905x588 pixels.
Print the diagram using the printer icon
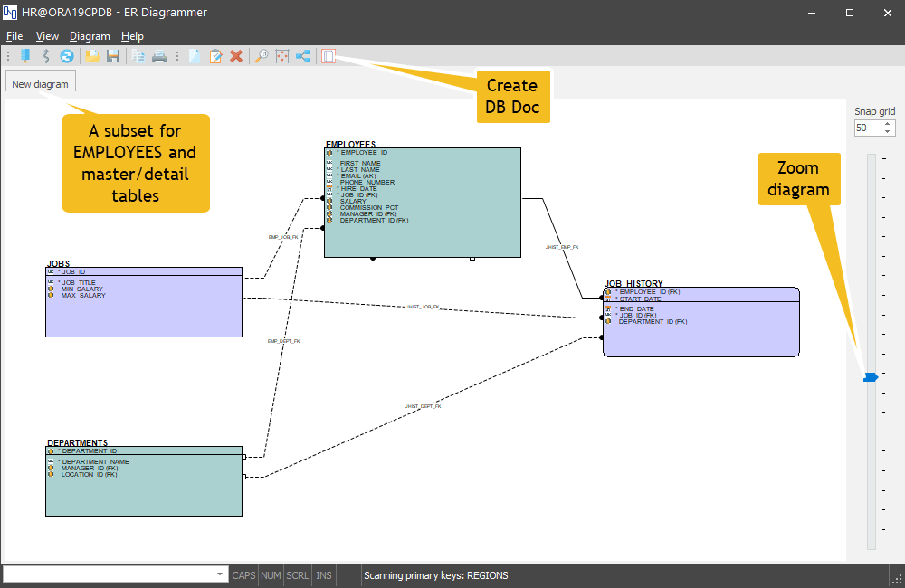tap(158, 55)
